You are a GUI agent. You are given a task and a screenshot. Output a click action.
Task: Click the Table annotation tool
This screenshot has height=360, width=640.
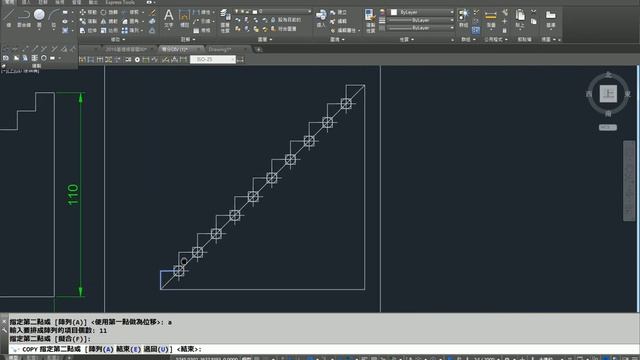[203, 30]
